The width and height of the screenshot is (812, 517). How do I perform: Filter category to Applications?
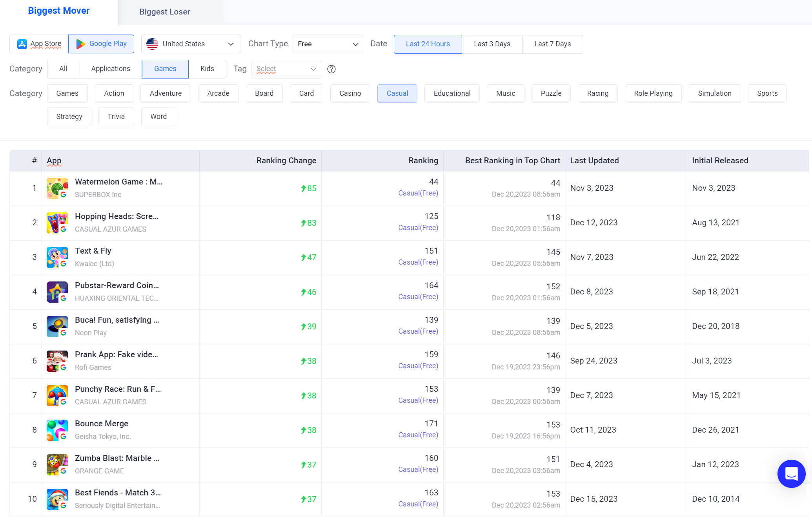(x=111, y=69)
